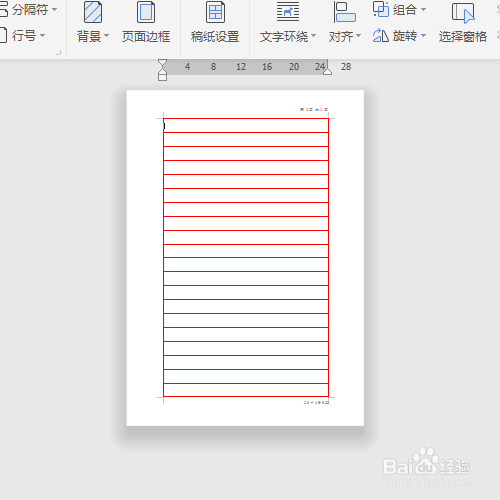500x500 pixels.
Task: Click the 选择窗格 selection pane icon
Action: click(x=463, y=13)
